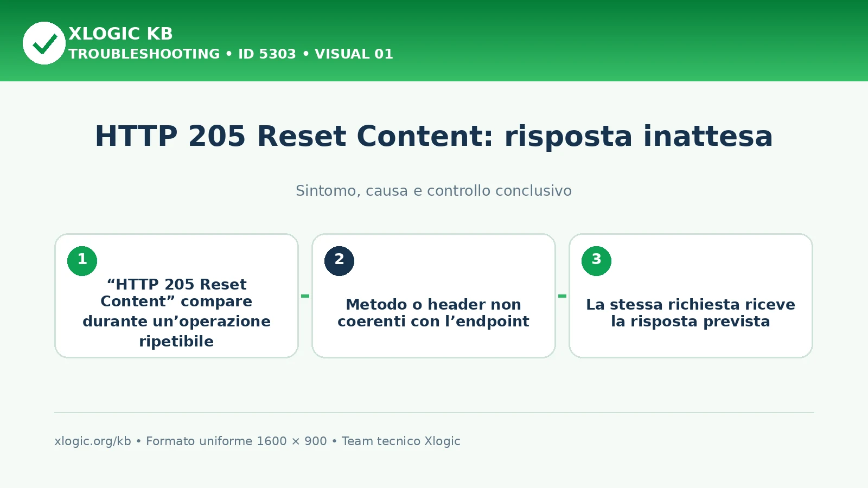The image size is (868, 488).
Task: Click the TROUBLESHOOTING • ID 5303 • VISUAL 01 line
Action: 231,54
